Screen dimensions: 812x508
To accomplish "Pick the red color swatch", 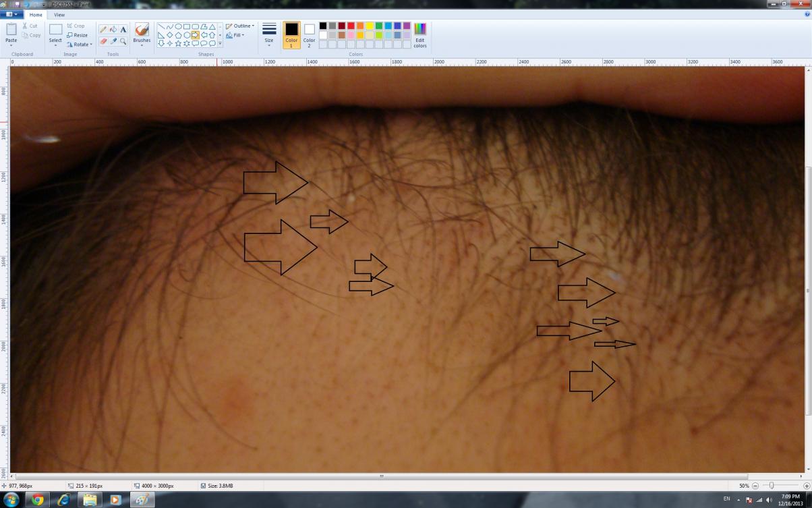I will (351, 26).
